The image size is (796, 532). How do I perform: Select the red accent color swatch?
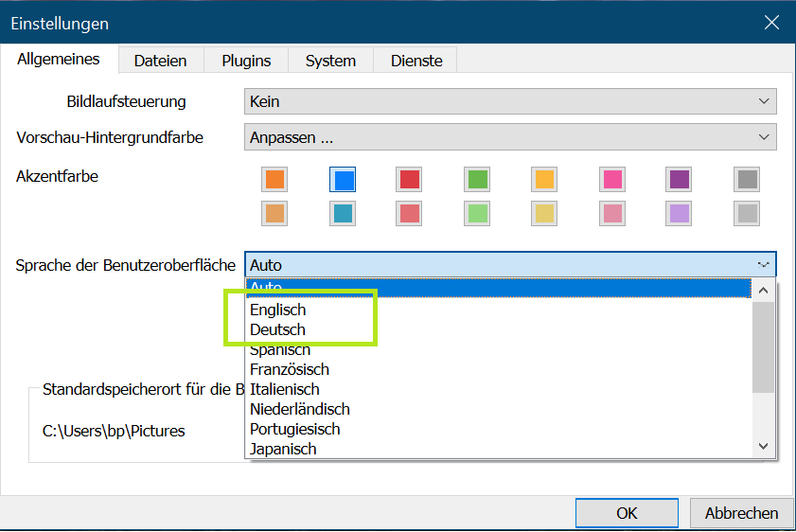click(x=409, y=180)
